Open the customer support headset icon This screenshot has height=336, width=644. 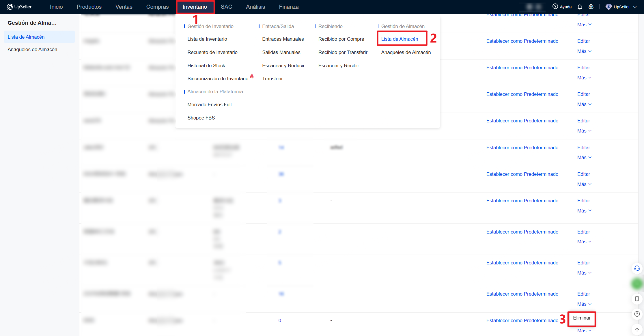click(x=636, y=268)
